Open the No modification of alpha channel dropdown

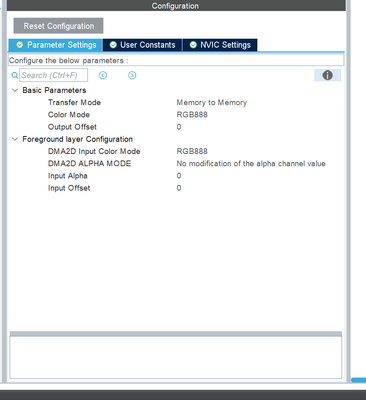(x=251, y=164)
